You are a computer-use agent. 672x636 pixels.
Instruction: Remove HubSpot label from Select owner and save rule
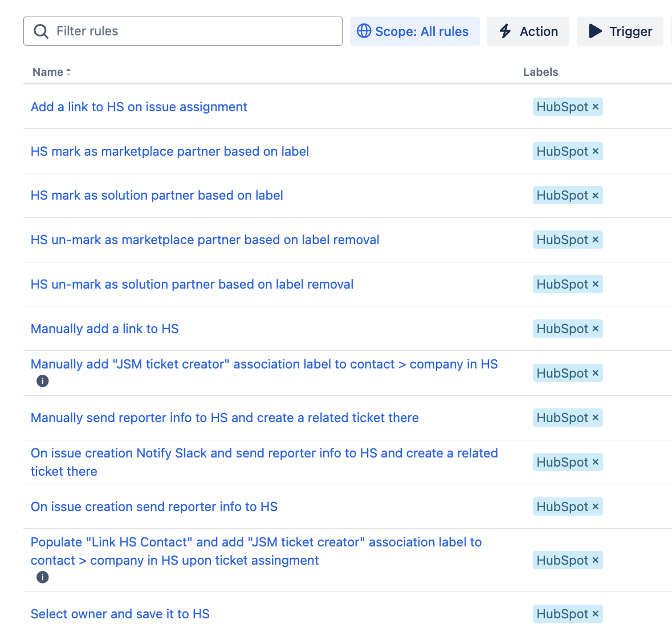(x=595, y=614)
